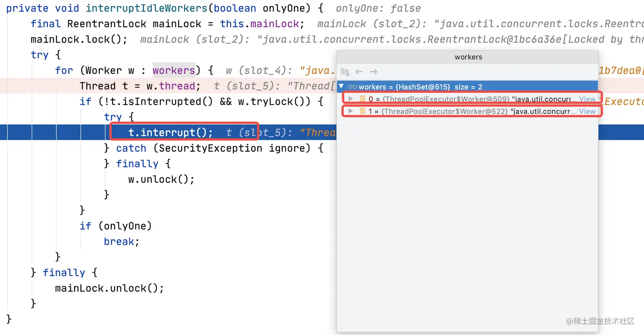The image size is (644, 335).
Task: Click 'this.mainLock' in the field assignment
Action: (x=259, y=24)
